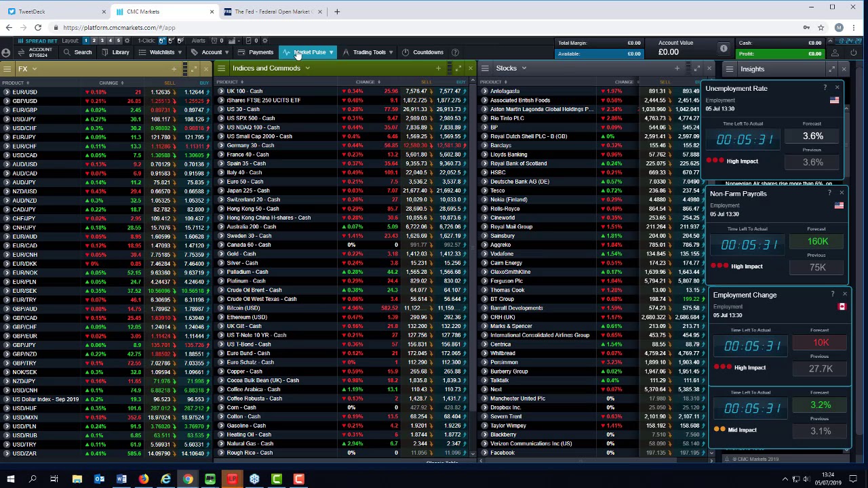
Task: Click the power logout icon
Action: 853,53
